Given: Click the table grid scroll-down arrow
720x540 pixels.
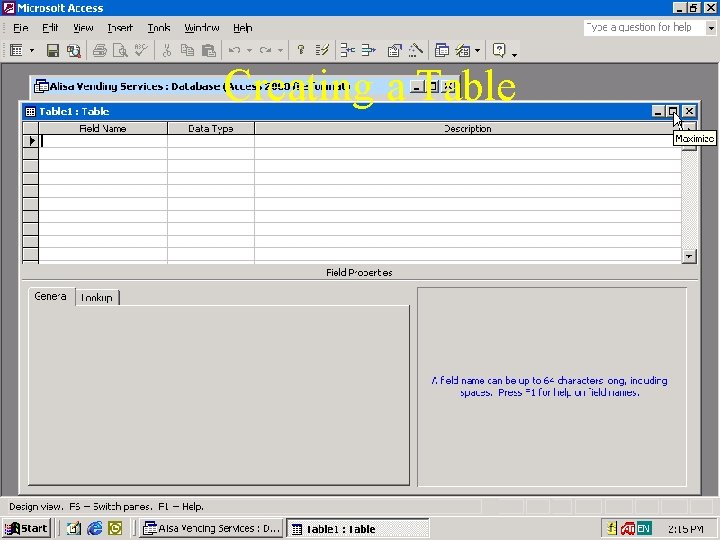Looking at the screenshot, I should 689,256.
